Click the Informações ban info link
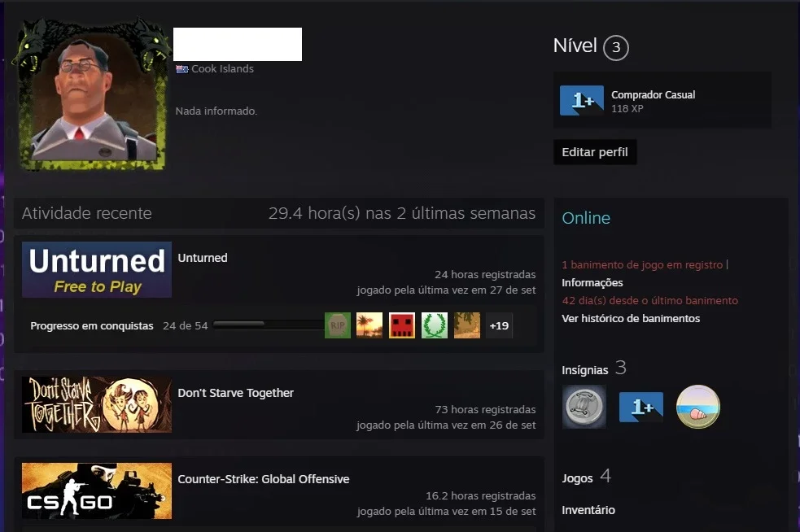The width and height of the screenshot is (800, 532). (592, 282)
